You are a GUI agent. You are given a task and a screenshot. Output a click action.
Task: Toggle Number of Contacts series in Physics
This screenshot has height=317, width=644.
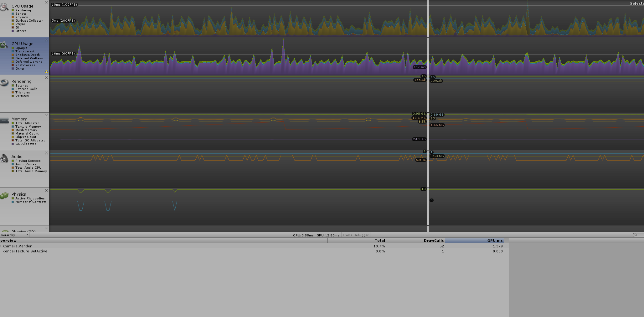29,202
